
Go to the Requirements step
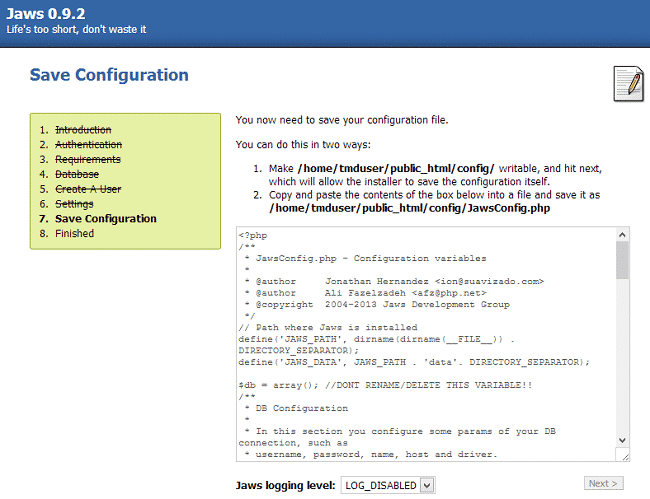(x=87, y=160)
